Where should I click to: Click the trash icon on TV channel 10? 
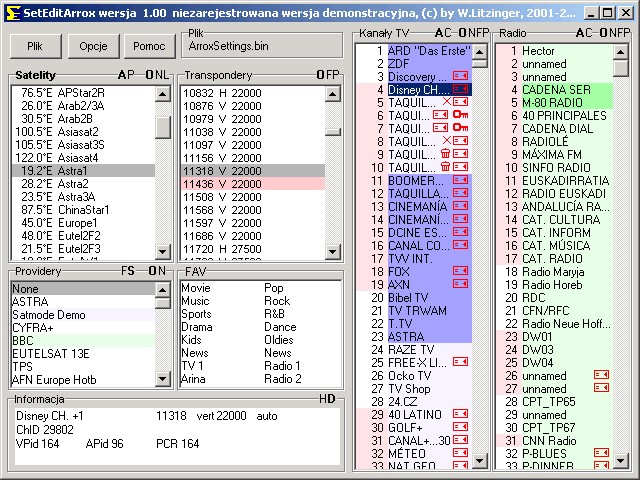[447, 167]
